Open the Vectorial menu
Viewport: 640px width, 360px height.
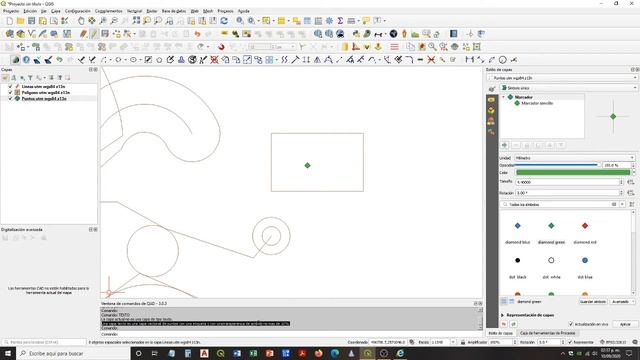pyautogui.click(x=134, y=11)
